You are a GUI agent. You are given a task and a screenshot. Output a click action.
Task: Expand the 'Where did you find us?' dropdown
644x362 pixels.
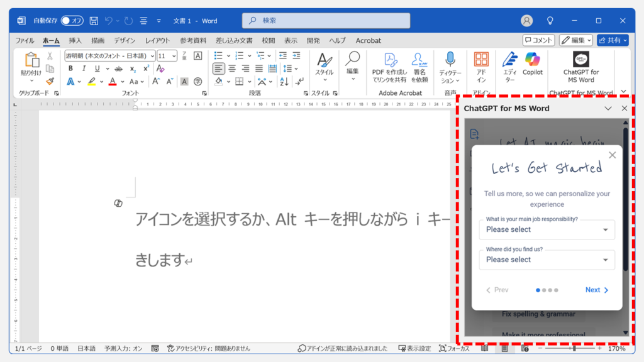[x=546, y=260]
